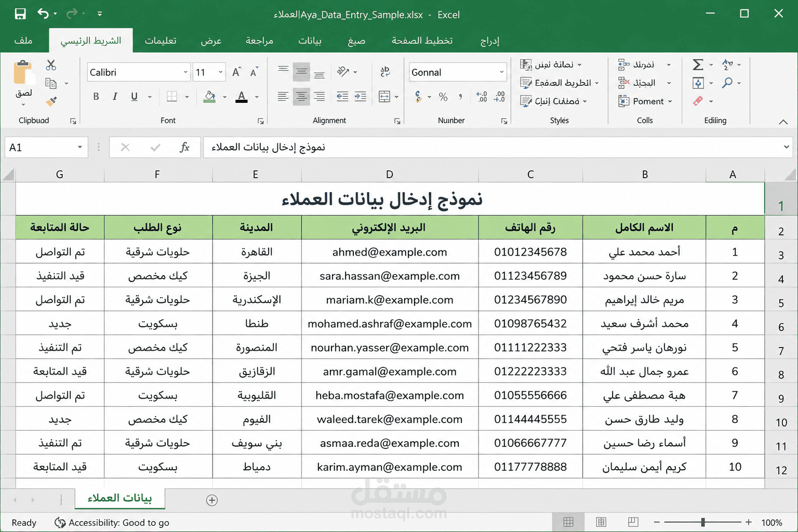Image resolution: width=798 pixels, height=532 pixels.
Task: Click column D header
Action: [x=390, y=175]
